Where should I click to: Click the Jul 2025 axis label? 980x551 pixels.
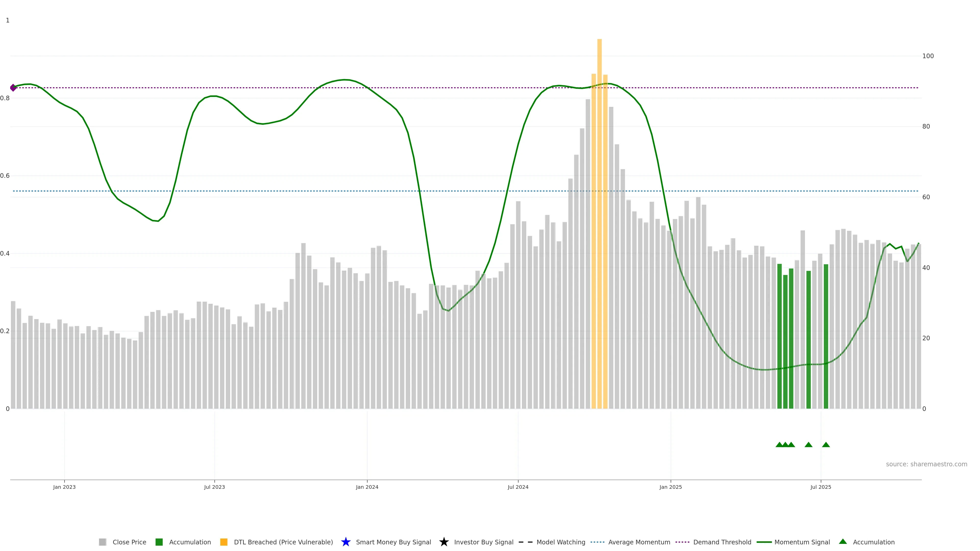coord(820,487)
